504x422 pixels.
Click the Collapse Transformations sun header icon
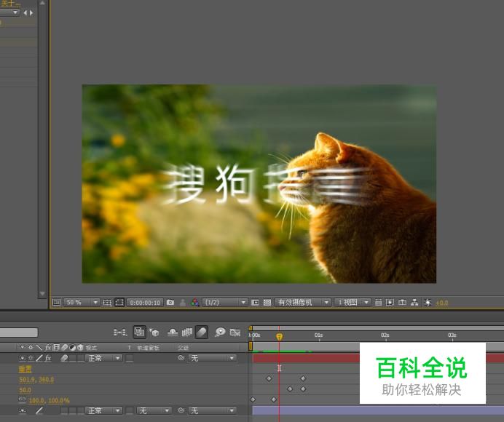coord(31,347)
